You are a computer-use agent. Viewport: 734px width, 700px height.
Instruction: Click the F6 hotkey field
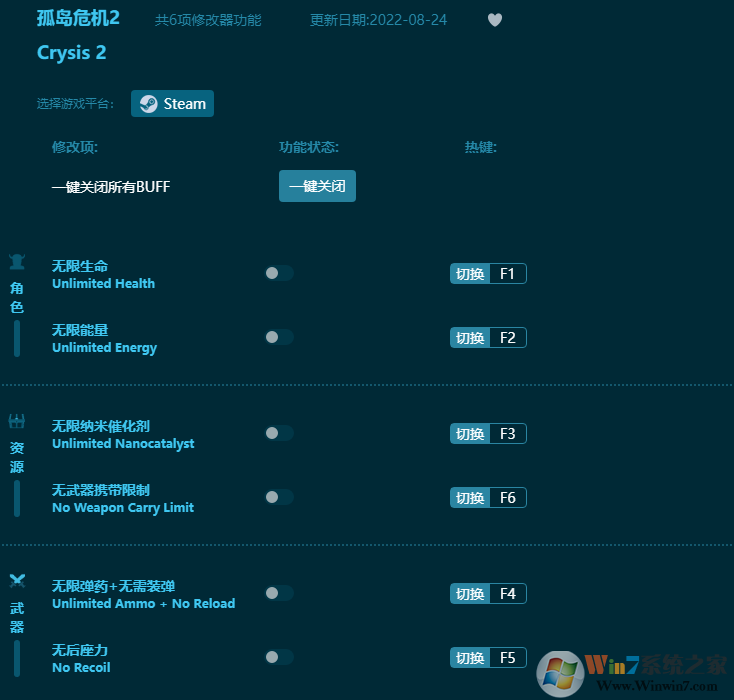[508, 498]
